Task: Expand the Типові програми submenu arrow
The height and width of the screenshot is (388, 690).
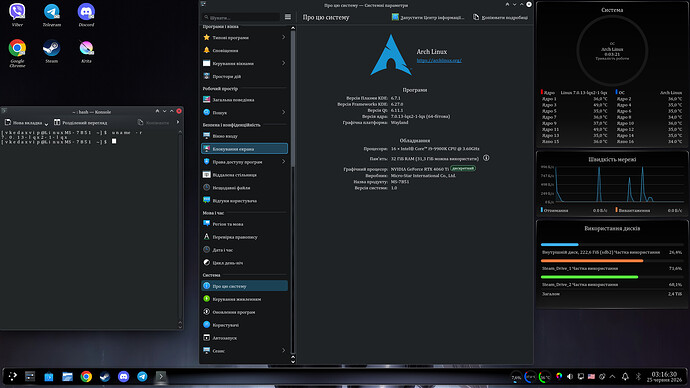Action: [x=283, y=37]
